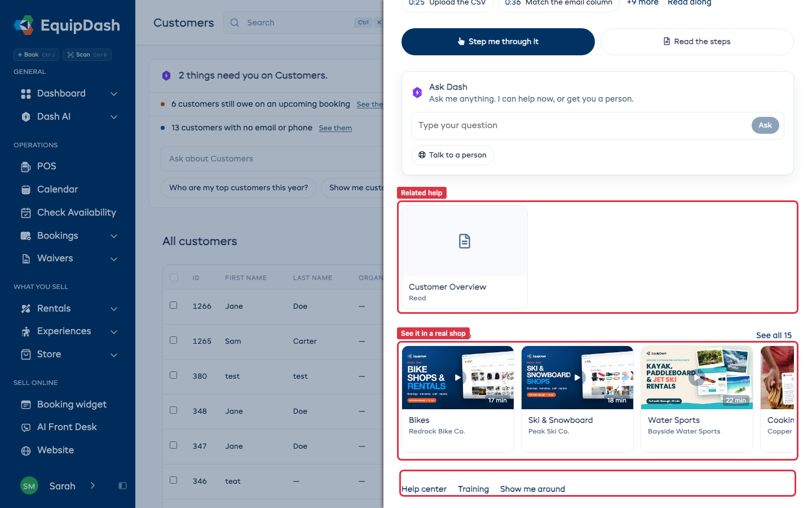
Task: Open the Dashboard grid icon
Action: (26, 94)
